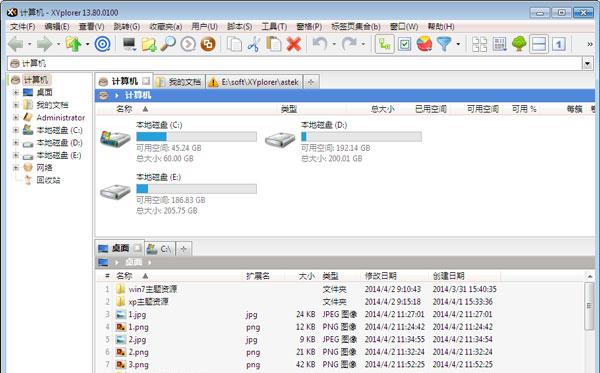This screenshot has height=373, width=600.
Task: Open the address bar dropdown
Action: click(x=587, y=64)
